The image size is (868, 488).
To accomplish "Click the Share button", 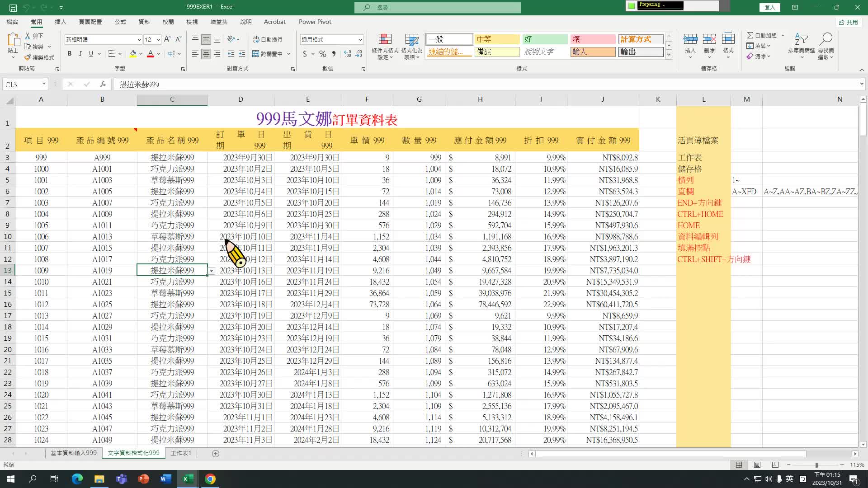I will click(x=849, y=22).
